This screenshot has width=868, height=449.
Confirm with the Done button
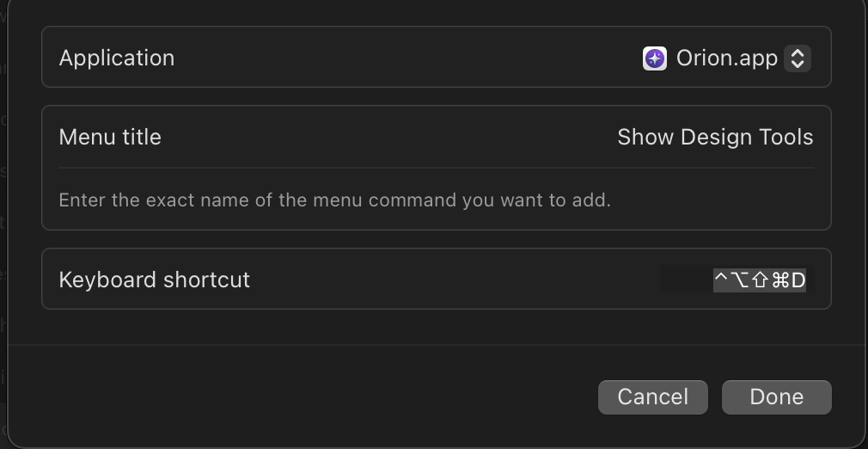pyautogui.click(x=777, y=397)
